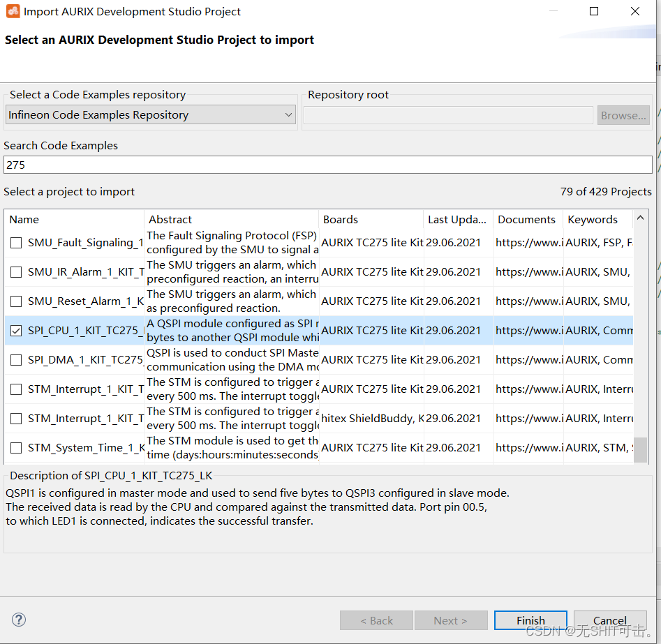Sort by the Documents column header
The height and width of the screenshot is (644, 661).
click(528, 220)
